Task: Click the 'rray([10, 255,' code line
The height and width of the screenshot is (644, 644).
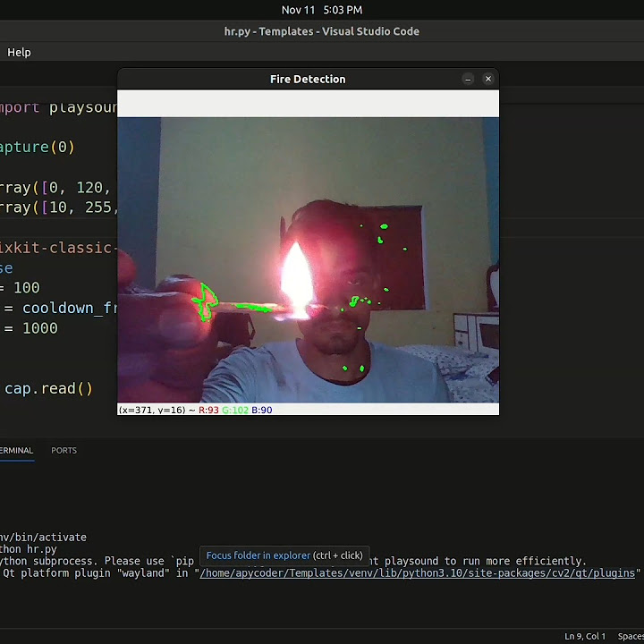Action: (x=59, y=208)
